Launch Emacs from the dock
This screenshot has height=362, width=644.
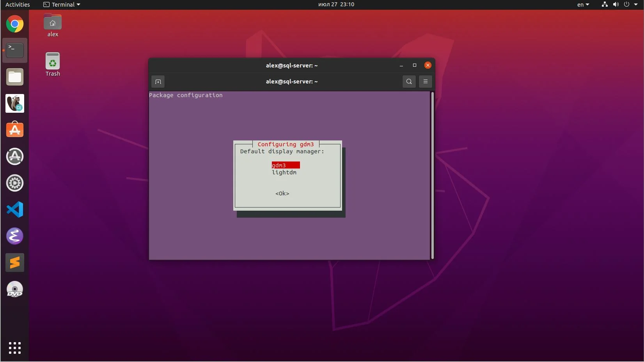[x=15, y=236]
